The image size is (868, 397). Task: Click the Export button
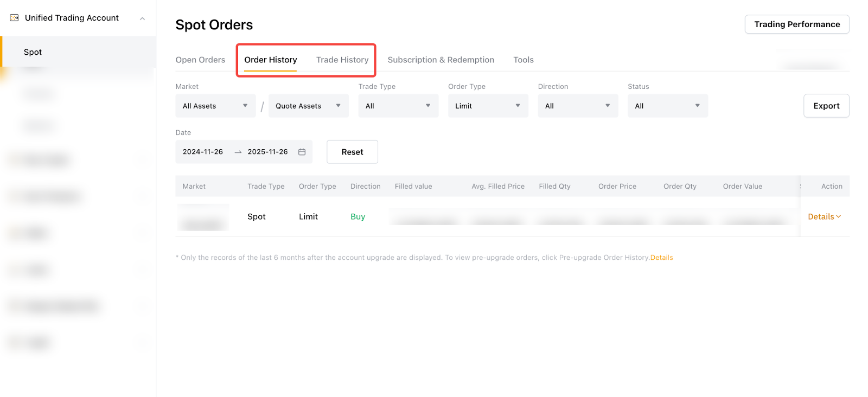826,106
